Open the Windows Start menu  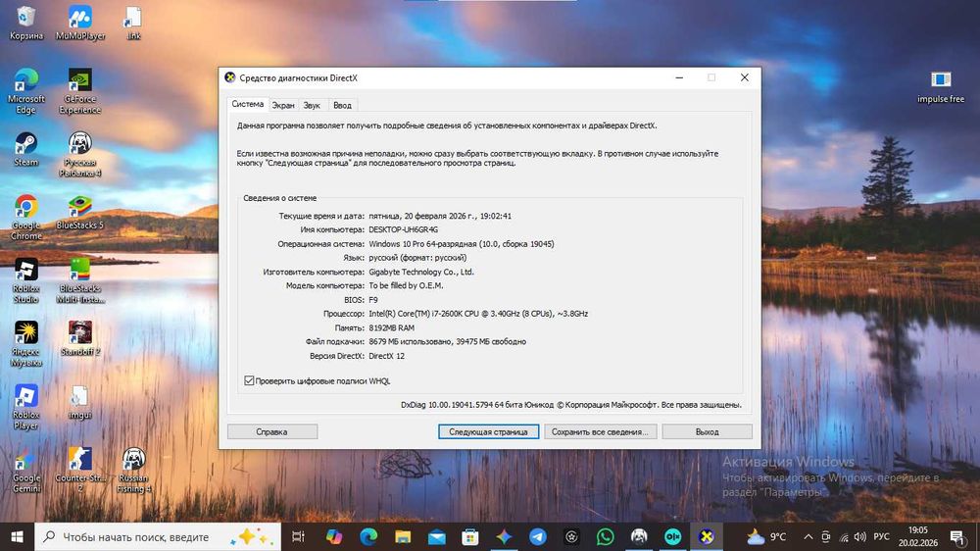(17, 536)
